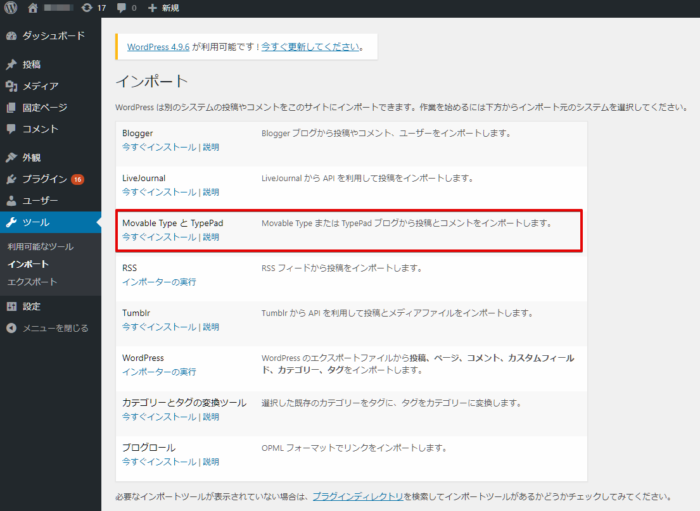
Task: Open 説明 for カテゴリーとタグの変換ツール
Action: (211, 417)
